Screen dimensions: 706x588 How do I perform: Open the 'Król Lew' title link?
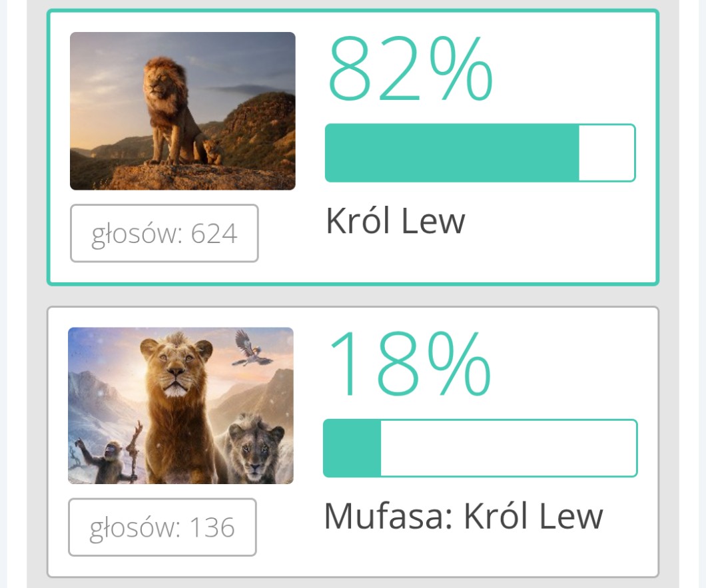pyautogui.click(x=395, y=221)
